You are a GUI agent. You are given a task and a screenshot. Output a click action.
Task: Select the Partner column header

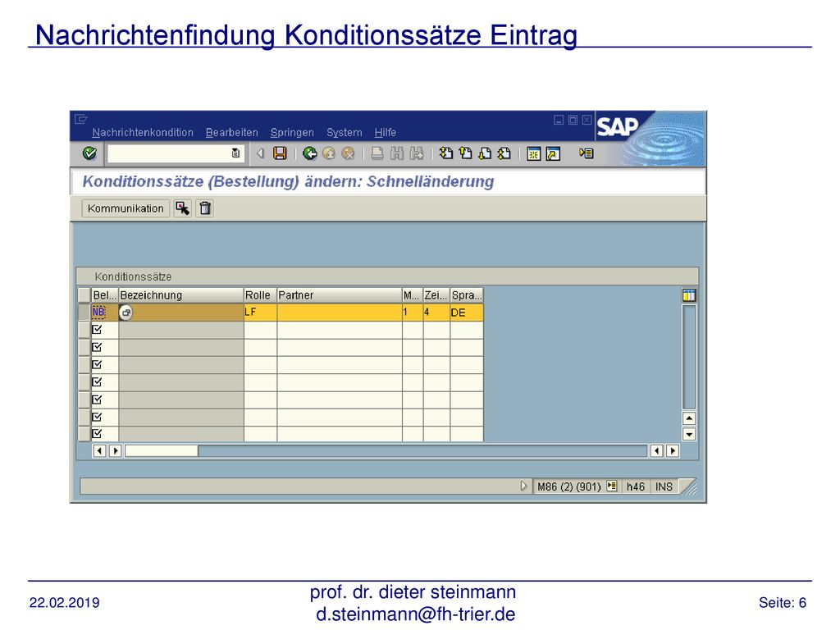(340, 295)
